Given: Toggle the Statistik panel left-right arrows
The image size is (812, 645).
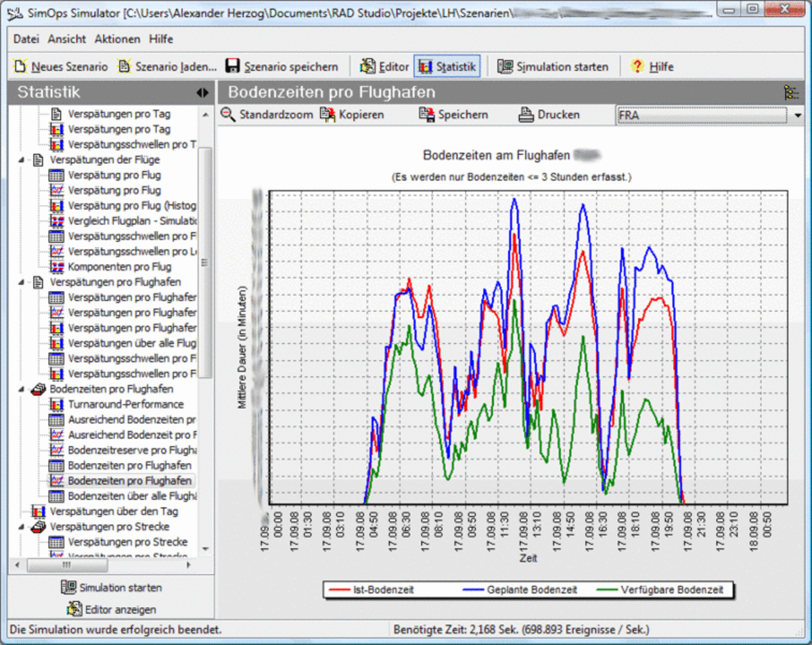Looking at the screenshot, I should [202, 93].
